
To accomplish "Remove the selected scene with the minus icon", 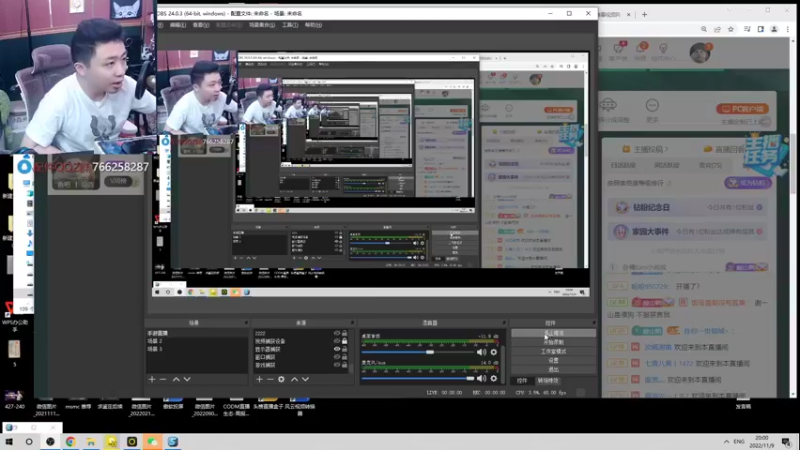I will (163, 379).
